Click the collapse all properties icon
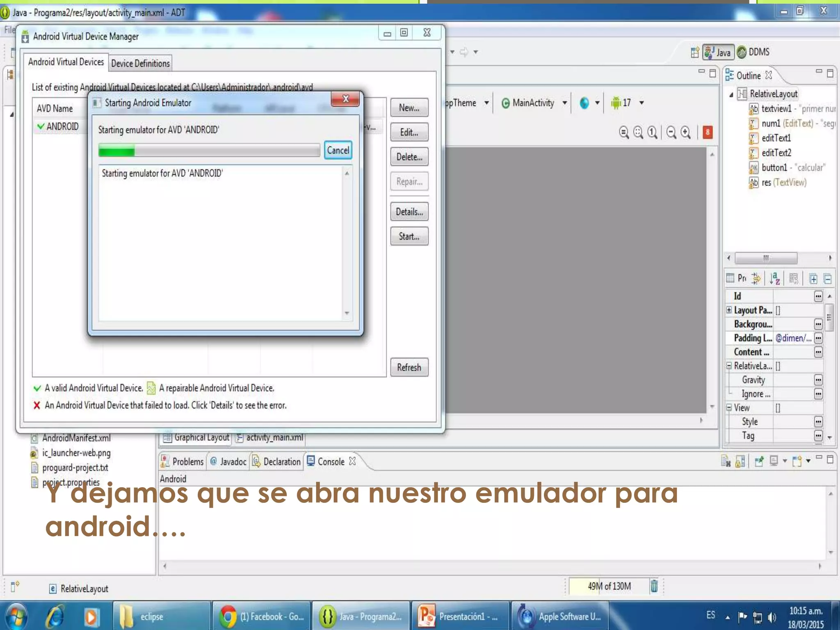 [x=828, y=279]
